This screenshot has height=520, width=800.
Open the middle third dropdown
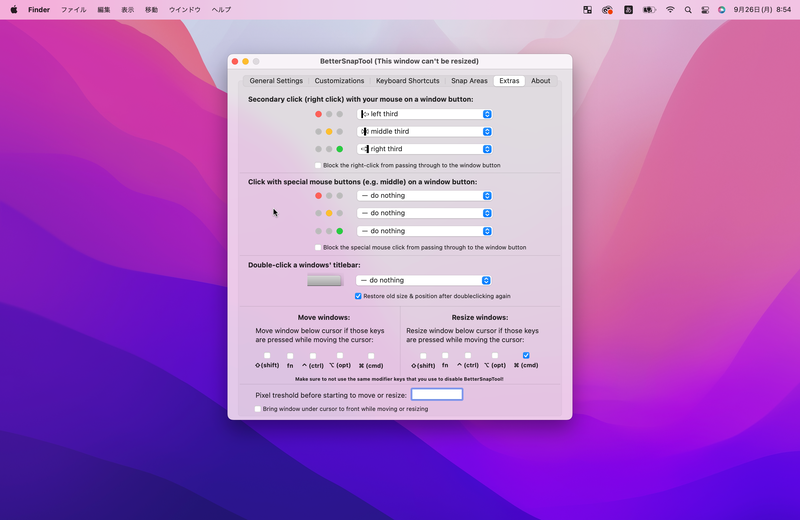click(424, 132)
